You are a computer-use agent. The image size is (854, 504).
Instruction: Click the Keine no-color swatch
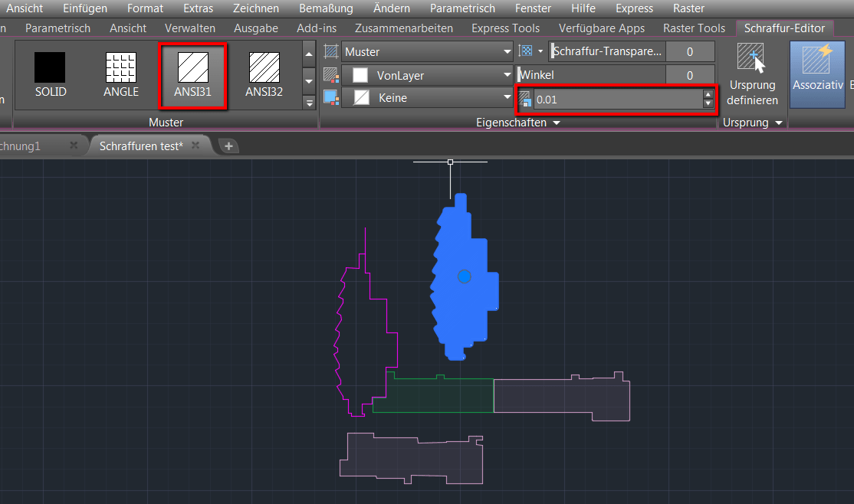361,98
